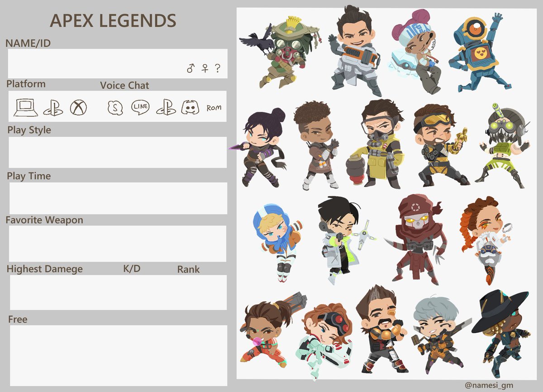Mark the female gender symbol
Screen dimensions: 543x392
click(x=205, y=68)
